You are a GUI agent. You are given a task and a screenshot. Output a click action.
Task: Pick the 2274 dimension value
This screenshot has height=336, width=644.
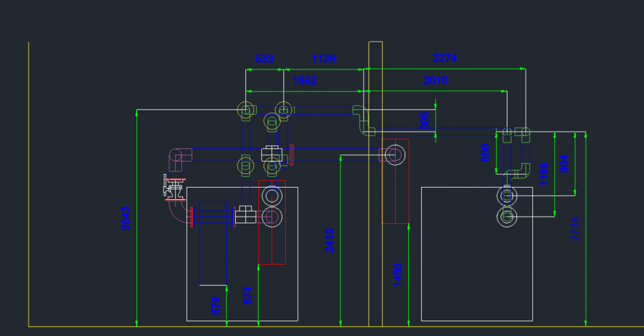[445, 58]
